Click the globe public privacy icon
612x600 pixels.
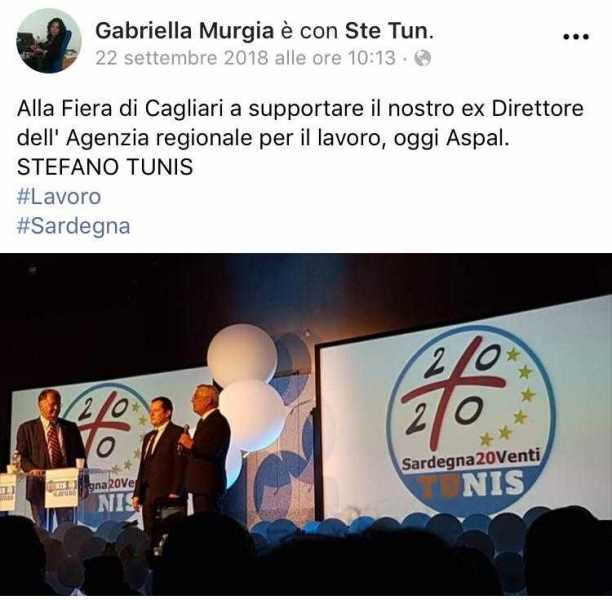[422, 58]
